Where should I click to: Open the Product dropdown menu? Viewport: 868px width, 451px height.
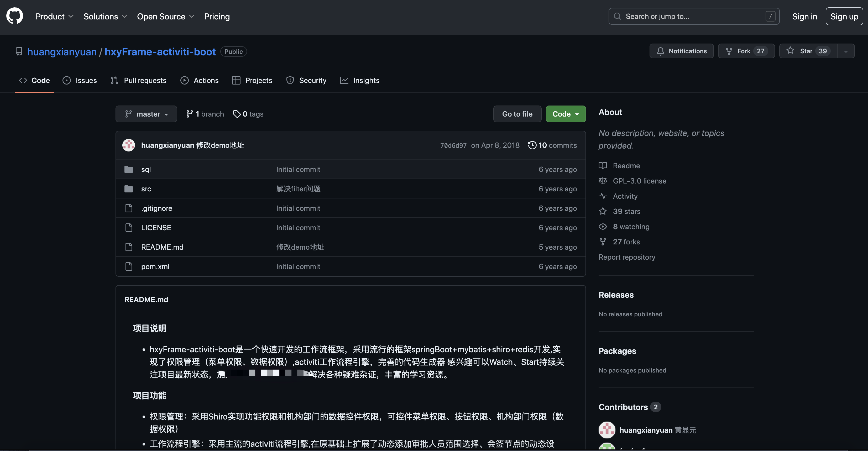click(x=55, y=17)
